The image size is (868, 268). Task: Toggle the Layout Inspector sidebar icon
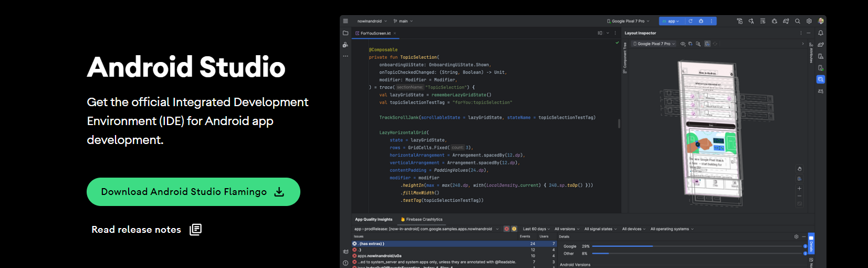pyautogui.click(x=821, y=79)
